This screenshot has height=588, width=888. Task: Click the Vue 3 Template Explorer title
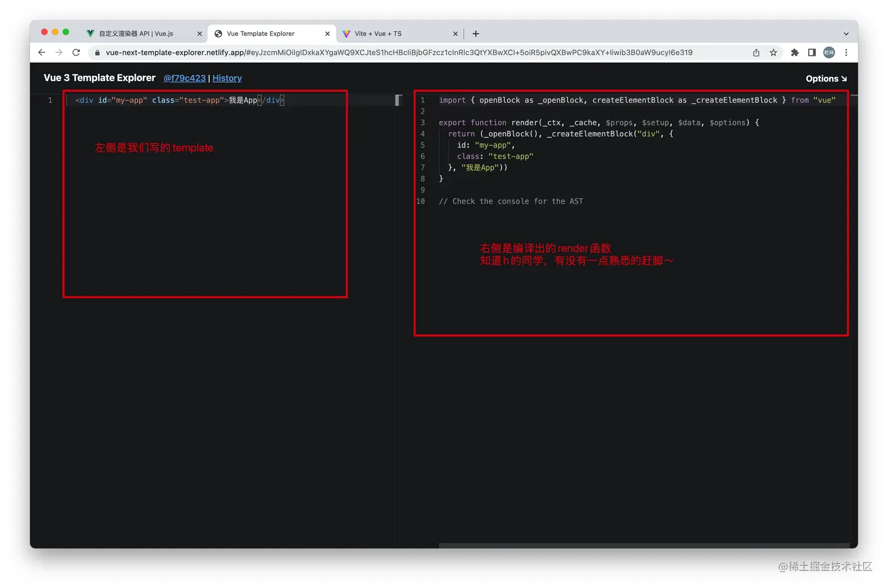click(99, 78)
